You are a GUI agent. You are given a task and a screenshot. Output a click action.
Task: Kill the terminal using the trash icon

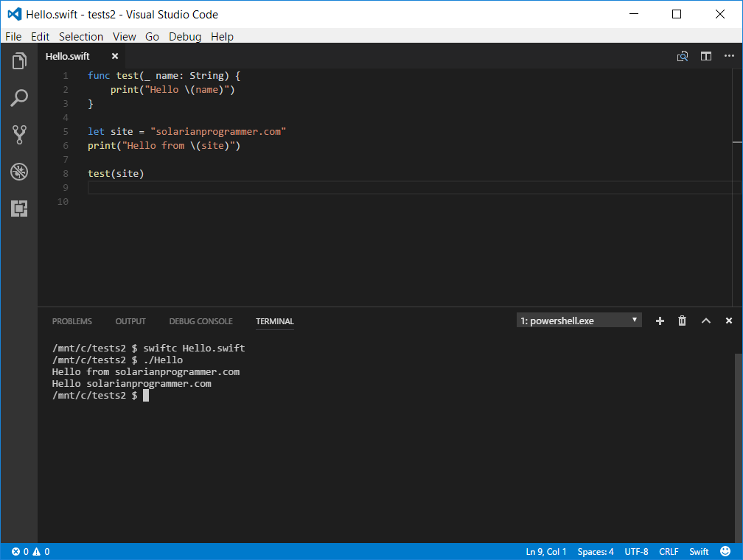pyautogui.click(x=682, y=321)
